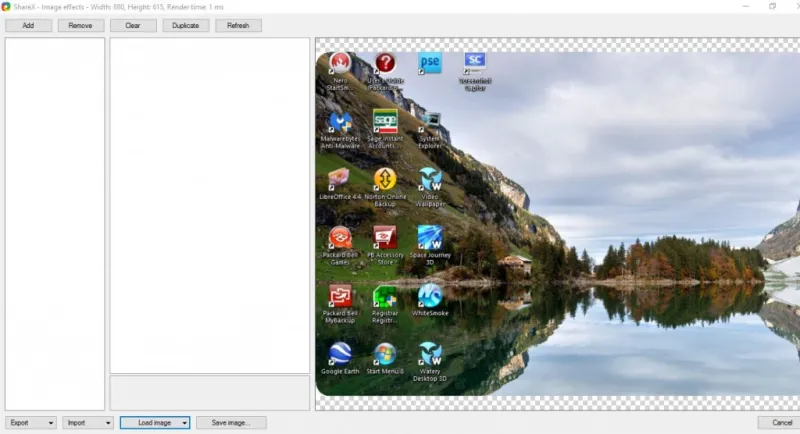Open the Export dropdown
The width and height of the screenshot is (800, 434).
coord(31,423)
